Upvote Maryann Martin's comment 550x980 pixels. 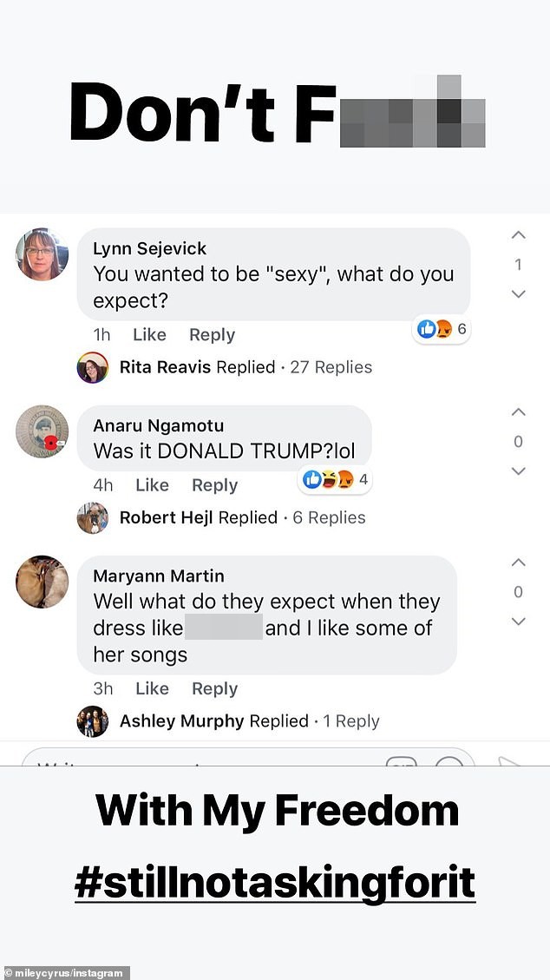click(518, 562)
